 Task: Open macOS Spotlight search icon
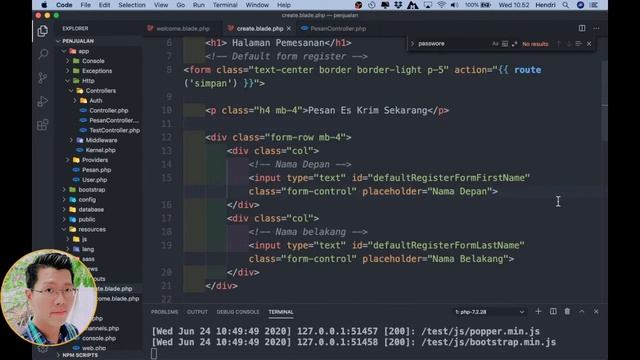pyautogui.click(x=565, y=5)
